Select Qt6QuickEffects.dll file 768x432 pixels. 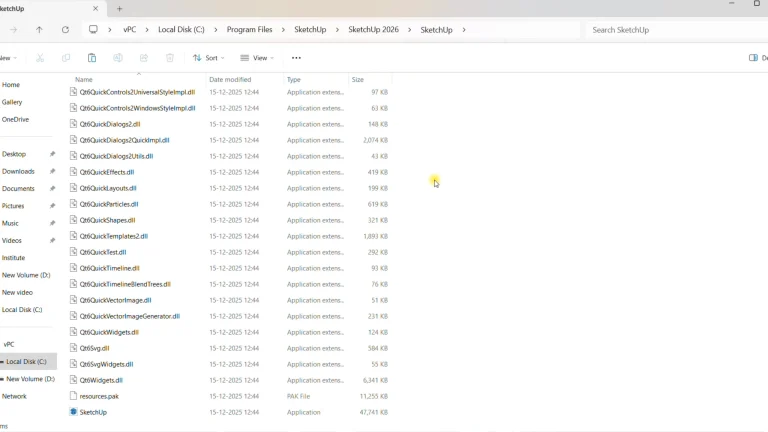[x=107, y=172]
